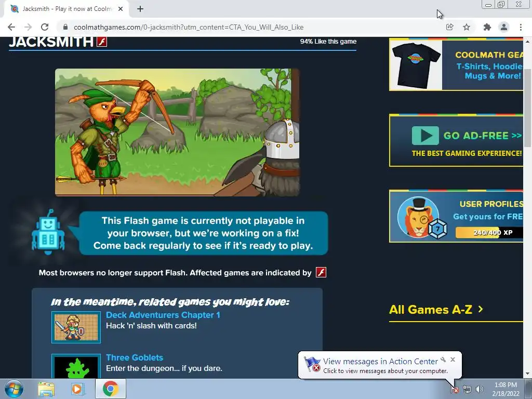Open Windows Media Player from taskbar
The width and height of the screenshot is (532, 399).
click(78, 389)
